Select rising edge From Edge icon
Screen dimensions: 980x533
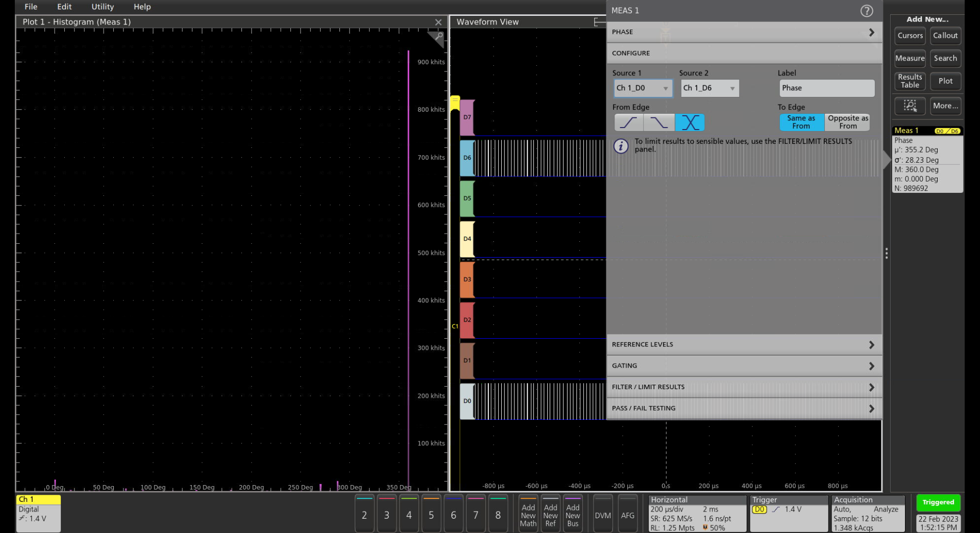point(628,122)
